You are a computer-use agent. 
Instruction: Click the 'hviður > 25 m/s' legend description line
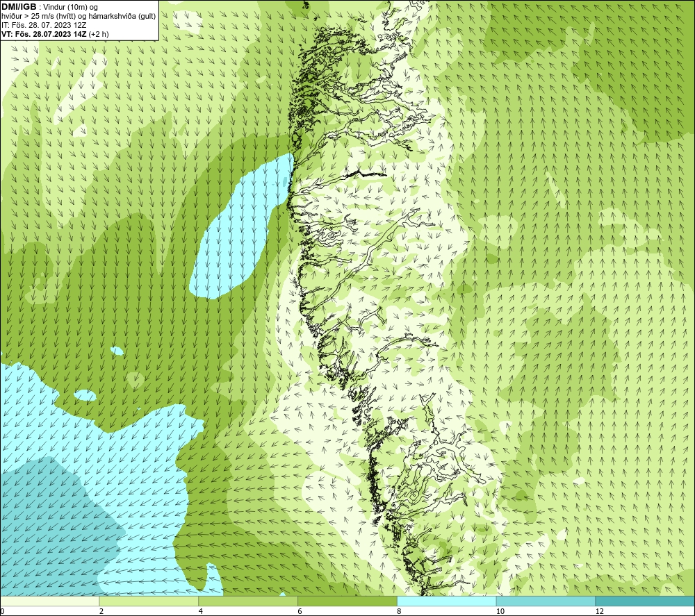(x=79, y=17)
